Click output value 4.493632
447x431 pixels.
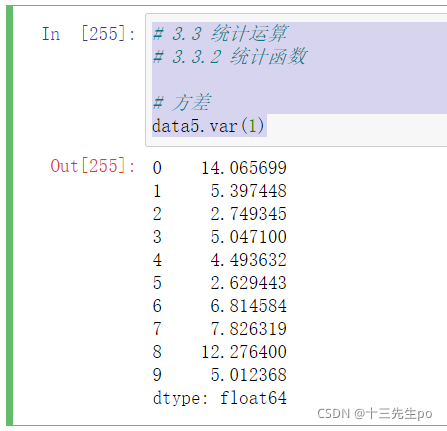pyautogui.click(x=249, y=260)
